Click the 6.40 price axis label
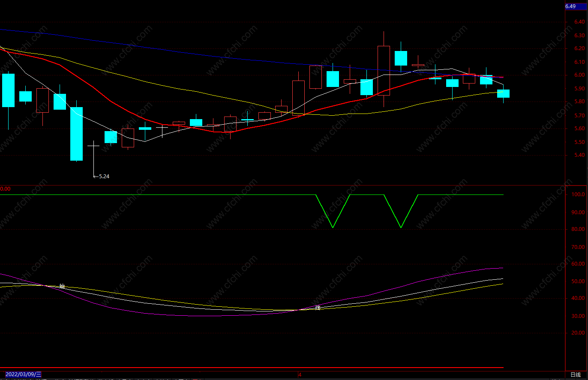 click(580, 22)
